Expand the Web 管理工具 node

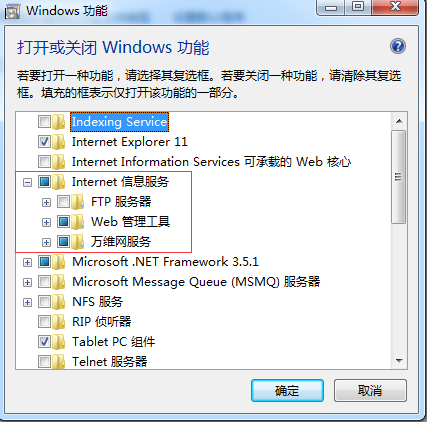[46, 222]
